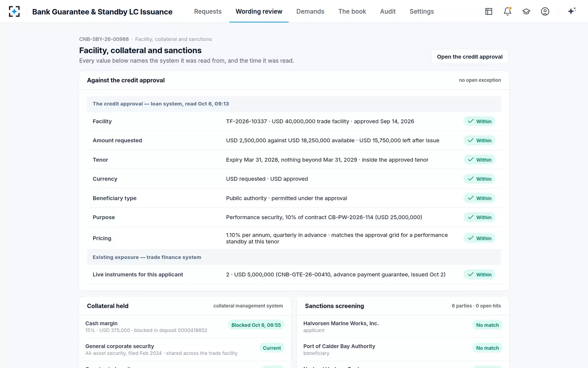Image resolution: width=588 pixels, height=368 pixels.
Task: Click No match badge for Halvorsen Marine Works
Action: 488,325
